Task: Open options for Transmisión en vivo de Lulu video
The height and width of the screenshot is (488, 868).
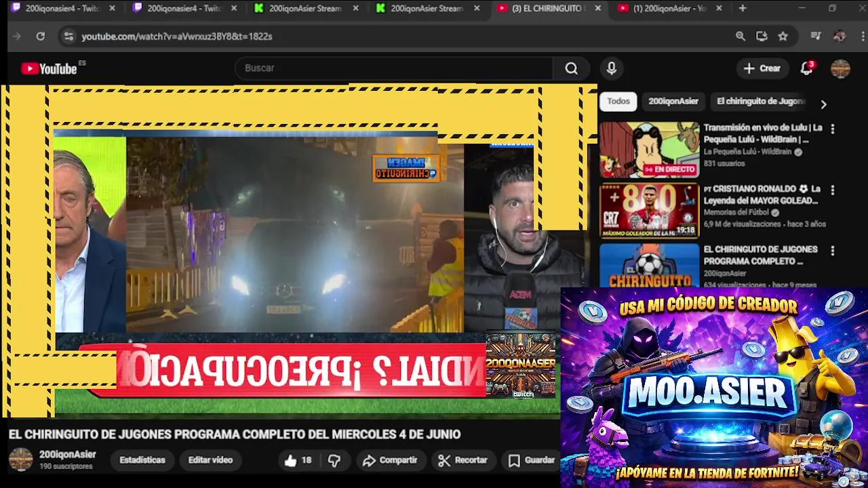Action: [x=833, y=129]
